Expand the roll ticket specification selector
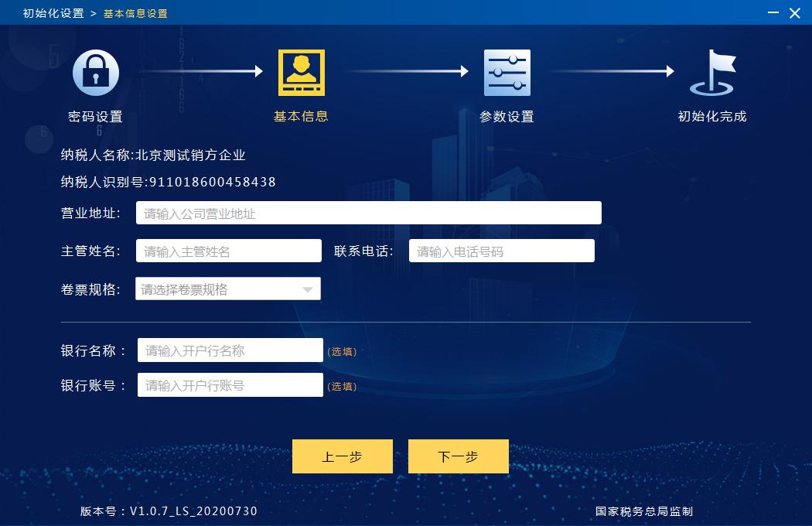The width and height of the screenshot is (812, 526). tap(228, 289)
